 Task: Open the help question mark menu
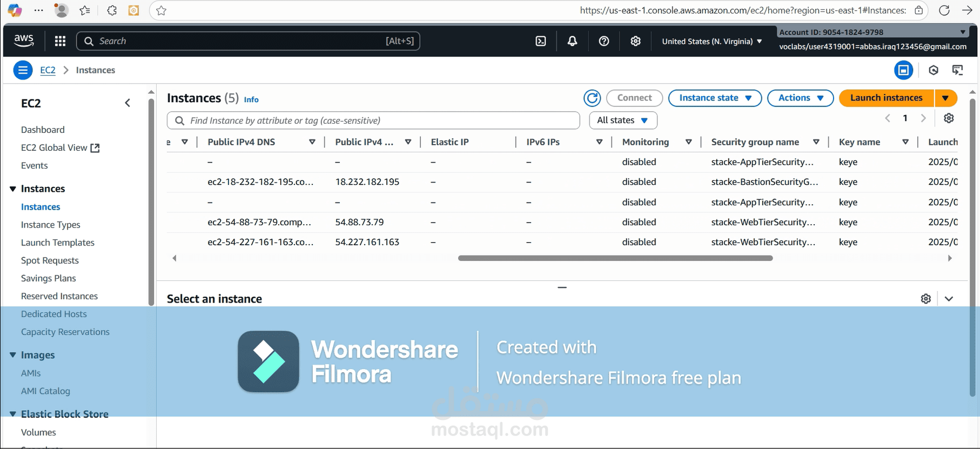tap(604, 41)
